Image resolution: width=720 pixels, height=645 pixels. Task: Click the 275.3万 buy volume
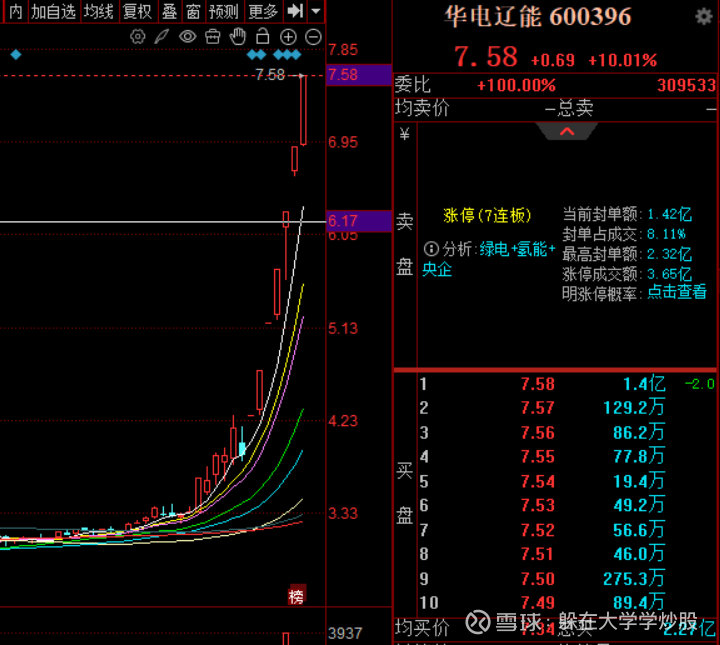[x=634, y=579]
